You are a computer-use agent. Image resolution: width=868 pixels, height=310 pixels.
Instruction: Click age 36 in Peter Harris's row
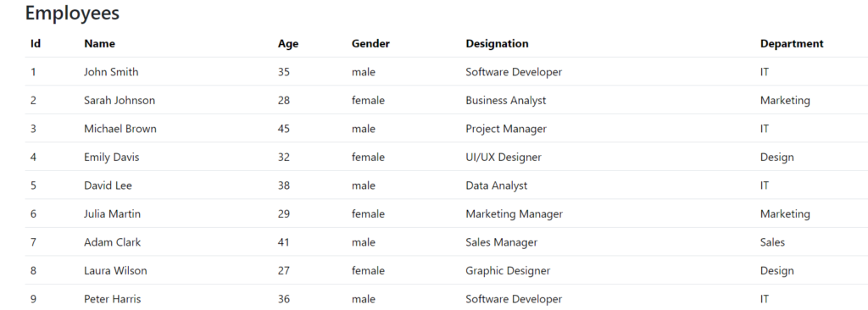(x=284, y=299)
